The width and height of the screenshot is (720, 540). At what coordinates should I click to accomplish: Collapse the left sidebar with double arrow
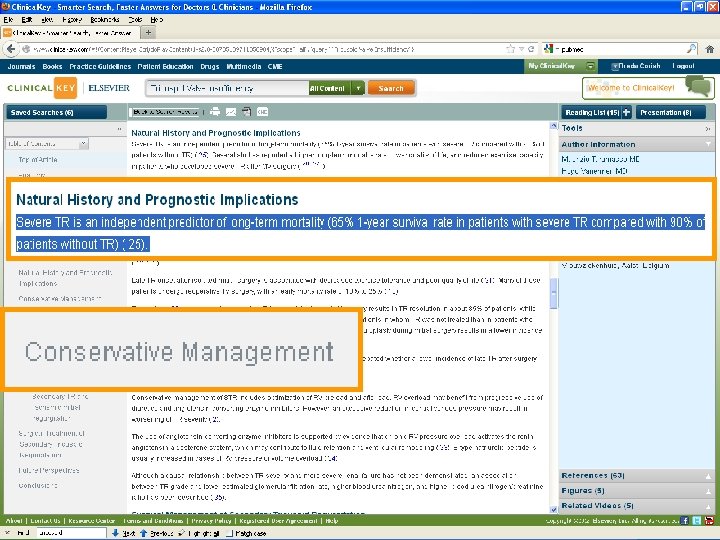[119, 129]
